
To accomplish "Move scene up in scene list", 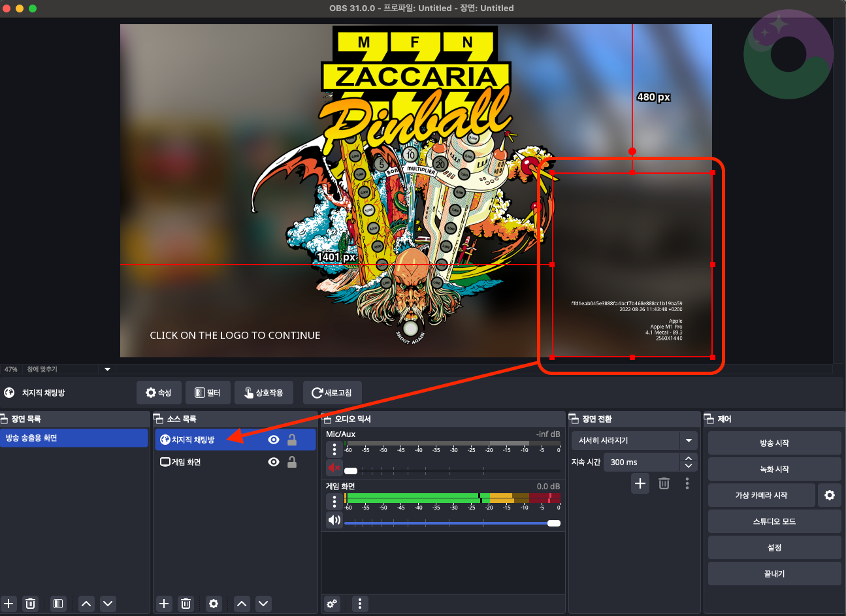I will pos(86,604).
